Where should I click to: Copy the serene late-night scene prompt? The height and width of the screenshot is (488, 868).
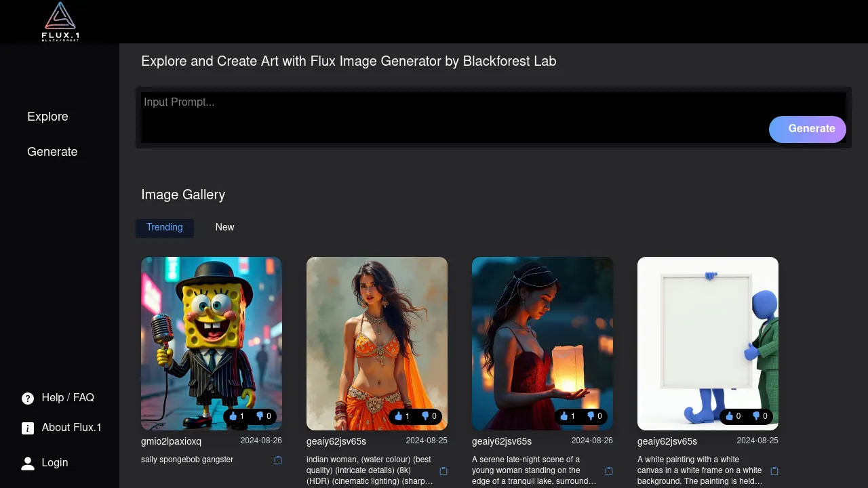pos(609,471)
